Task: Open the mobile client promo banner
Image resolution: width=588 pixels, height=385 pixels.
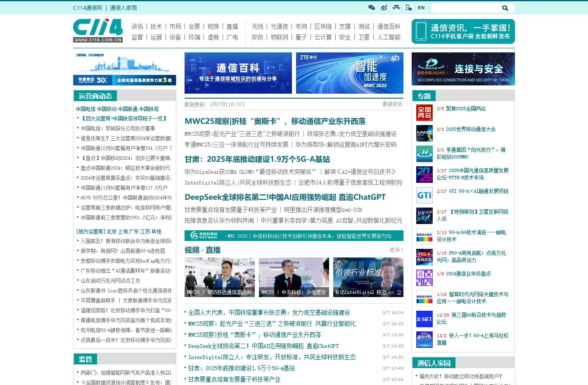Action: [463, 31]
